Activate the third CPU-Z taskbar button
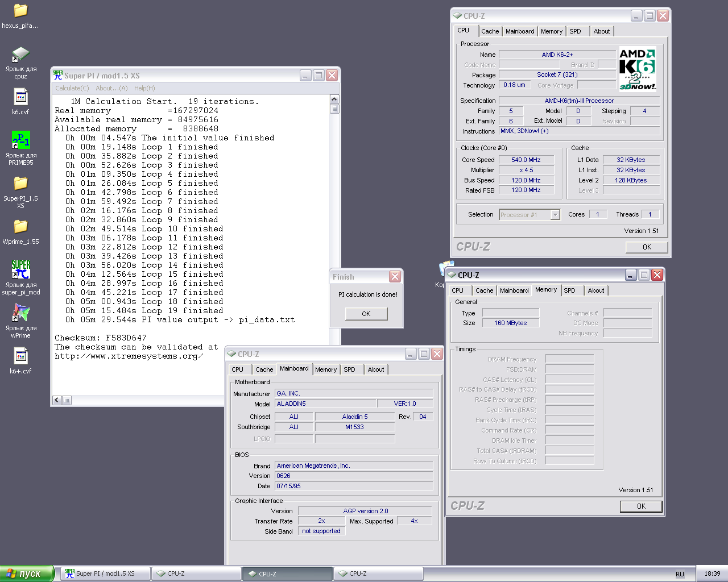The height and width of the screenshot is (582, 728). pyautogui.click(x=379, y=574)
